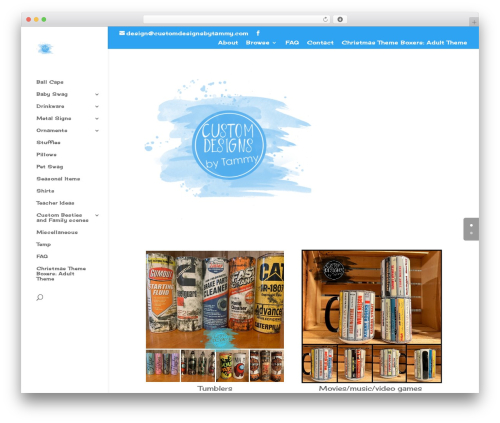The width and height of the screenshot is (500, 423).
Task: Open Custom Besties and Family scenes link
Action: click(62, 218)
